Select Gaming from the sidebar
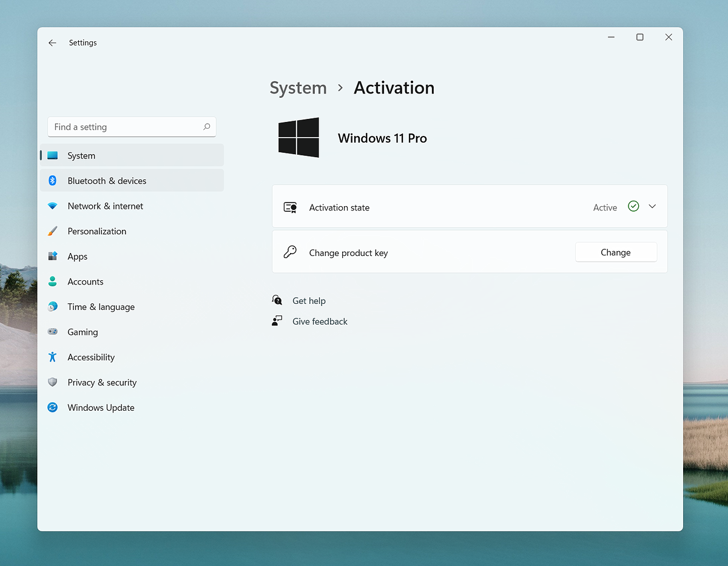728x566 pixels. [132, 332]
